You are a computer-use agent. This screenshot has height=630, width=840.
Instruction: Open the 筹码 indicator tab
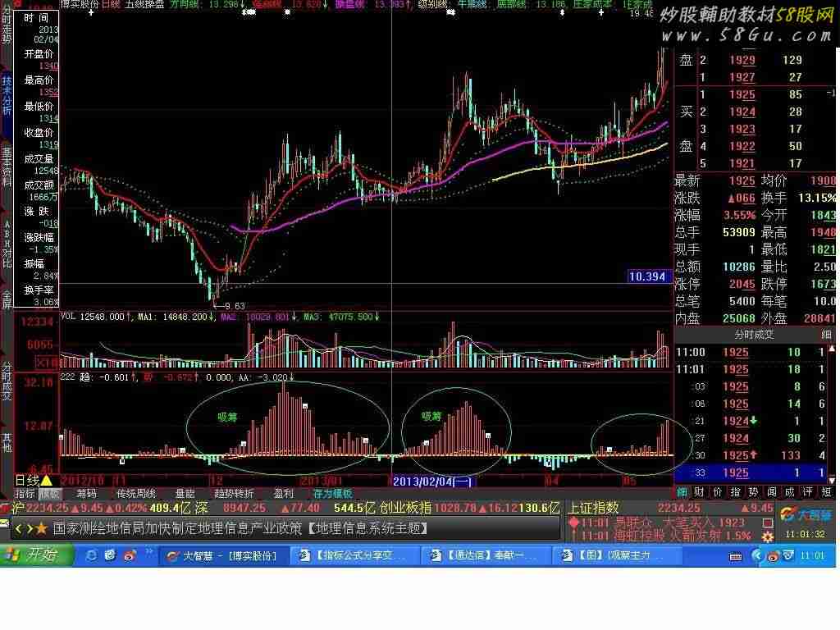click(x=87, y=494)
